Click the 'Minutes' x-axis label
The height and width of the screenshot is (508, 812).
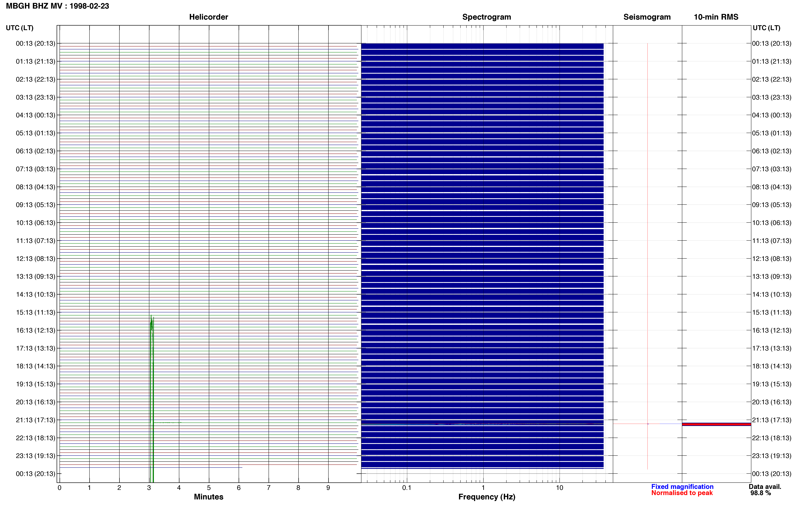click(209, 497)
